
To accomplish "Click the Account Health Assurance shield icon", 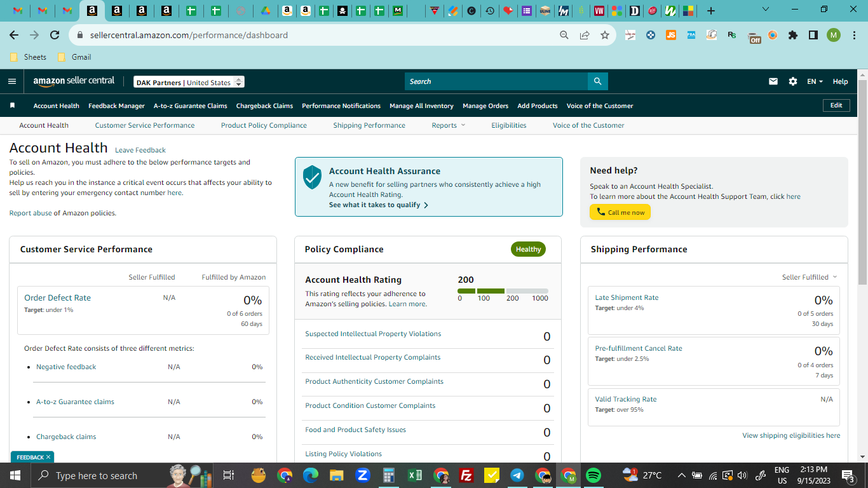I will click(x=312, y=177).
